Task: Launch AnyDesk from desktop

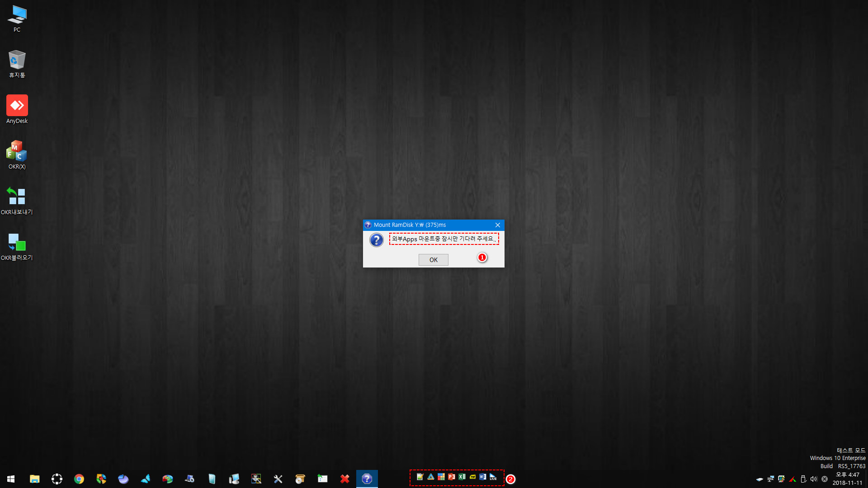Action: [x=17, y=109]
